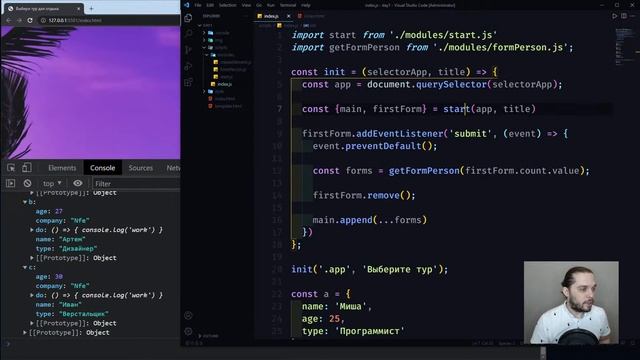Open the Extensions view in activity bar

[188, 82]
